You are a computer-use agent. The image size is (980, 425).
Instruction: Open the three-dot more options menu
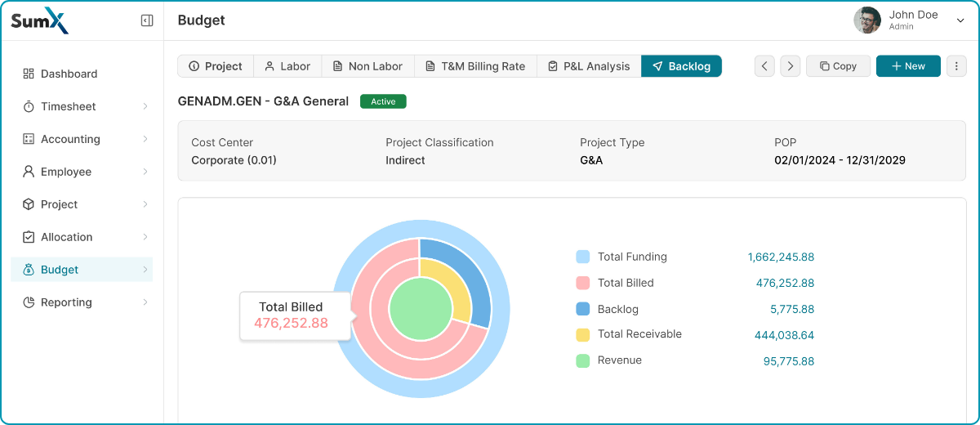[956, 66]
